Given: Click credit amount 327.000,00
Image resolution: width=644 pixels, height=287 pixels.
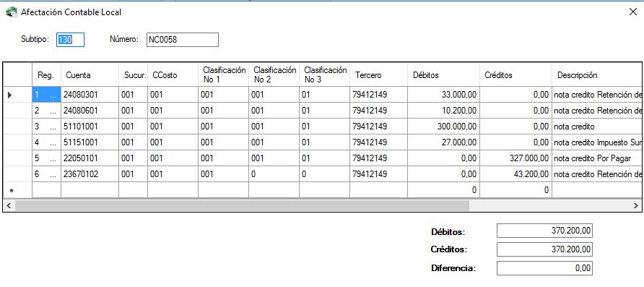Looking at the screenshot, I should tap(516, 158).
